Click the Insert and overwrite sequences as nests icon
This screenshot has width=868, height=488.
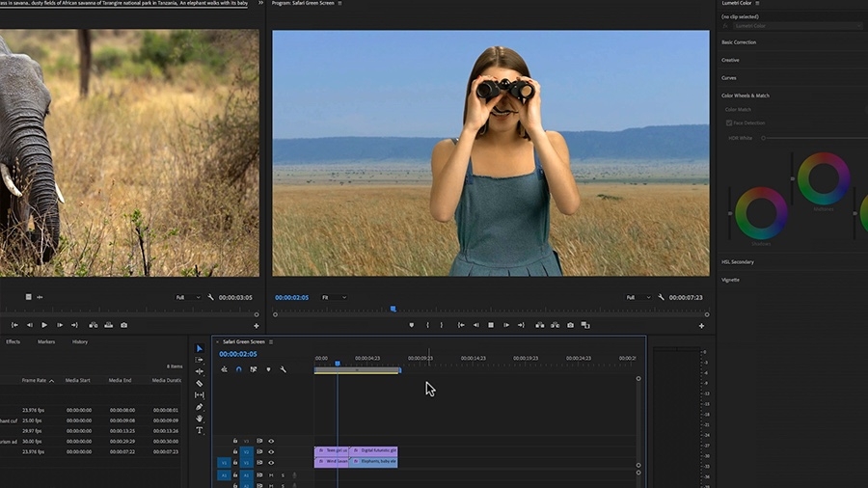click(224, 369)
